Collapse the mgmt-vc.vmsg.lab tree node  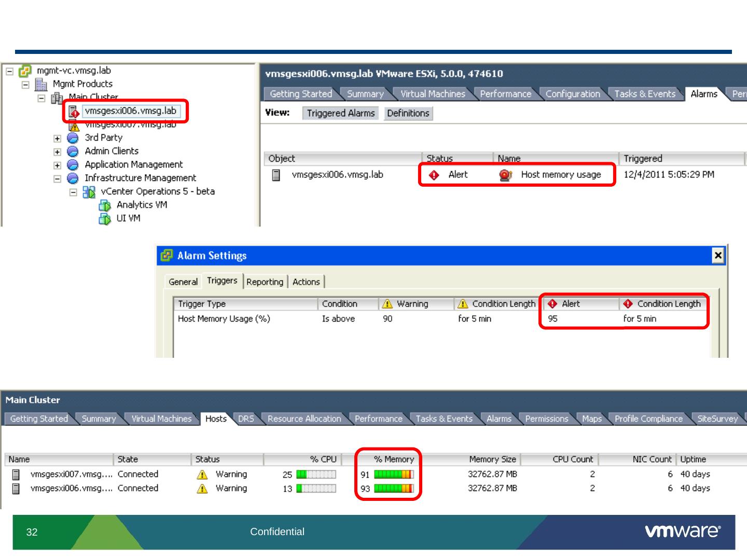click(10, 71)
